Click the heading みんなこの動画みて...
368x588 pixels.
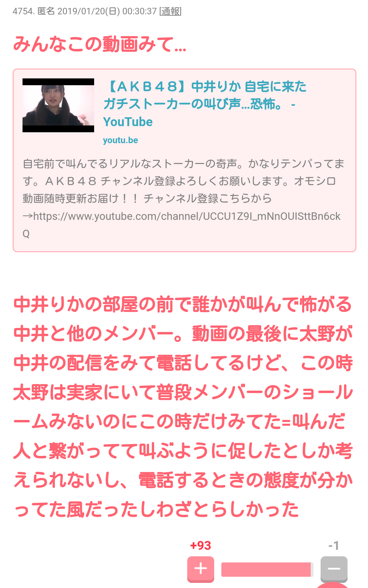pos(100,44)
